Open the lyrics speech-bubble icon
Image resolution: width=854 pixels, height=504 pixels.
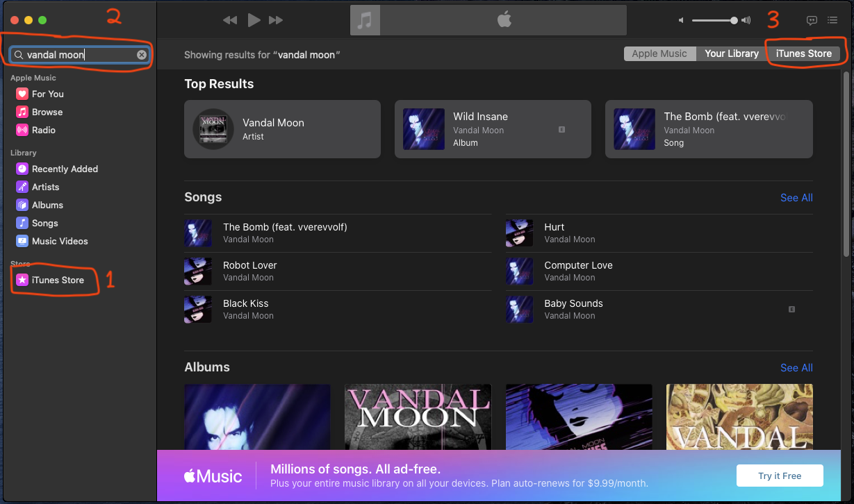point(812,21)
